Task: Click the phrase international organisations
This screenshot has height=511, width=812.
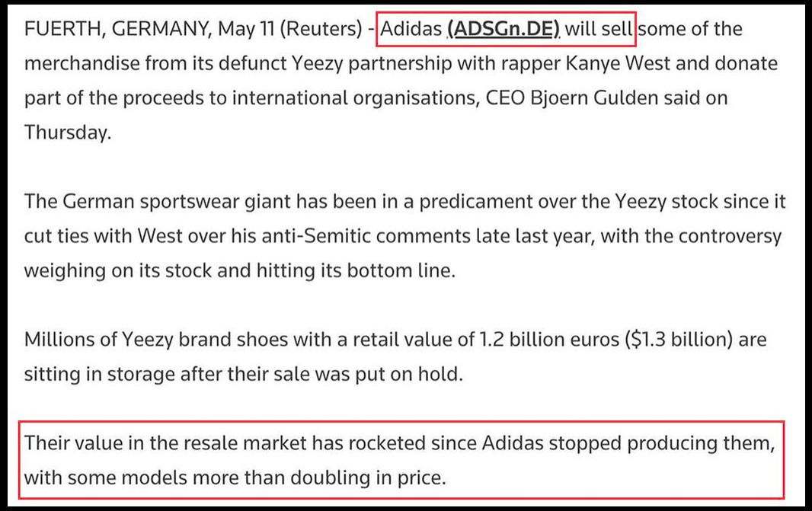Action: pyautogui.click(x=354, y=97)
